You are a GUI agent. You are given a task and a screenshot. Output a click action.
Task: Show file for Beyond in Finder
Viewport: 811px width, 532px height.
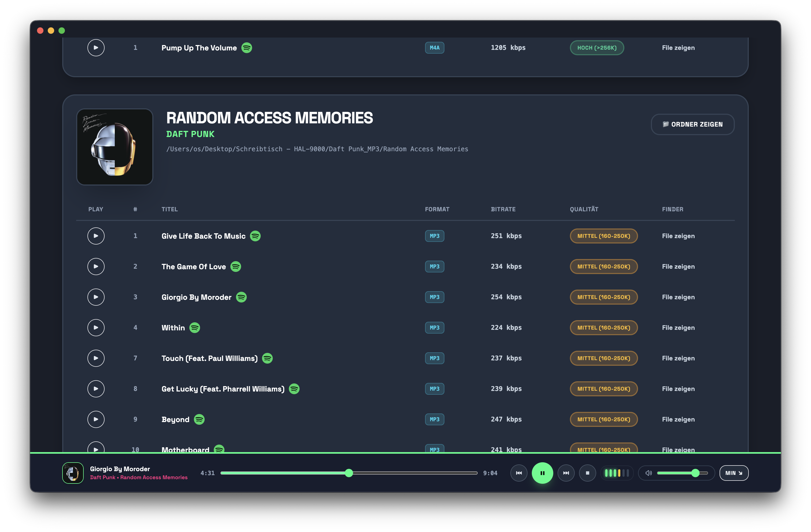[x=679, y=420]
